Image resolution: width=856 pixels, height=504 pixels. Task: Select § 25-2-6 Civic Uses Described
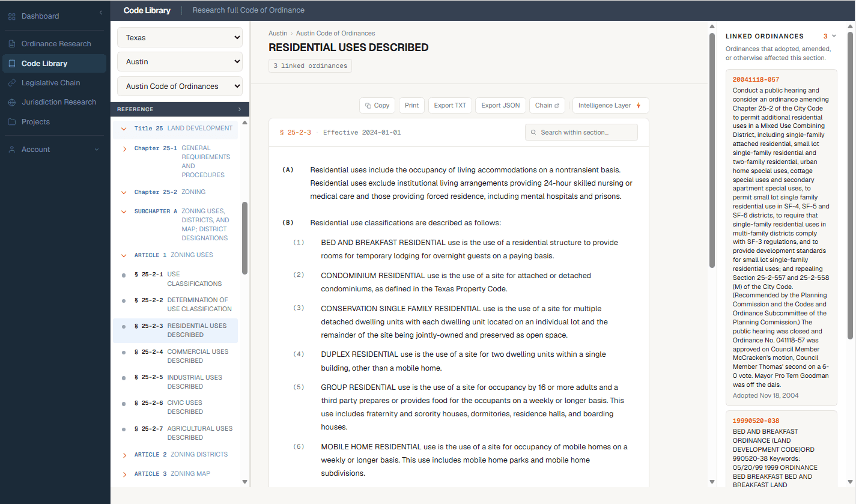(x=175, y=407)
